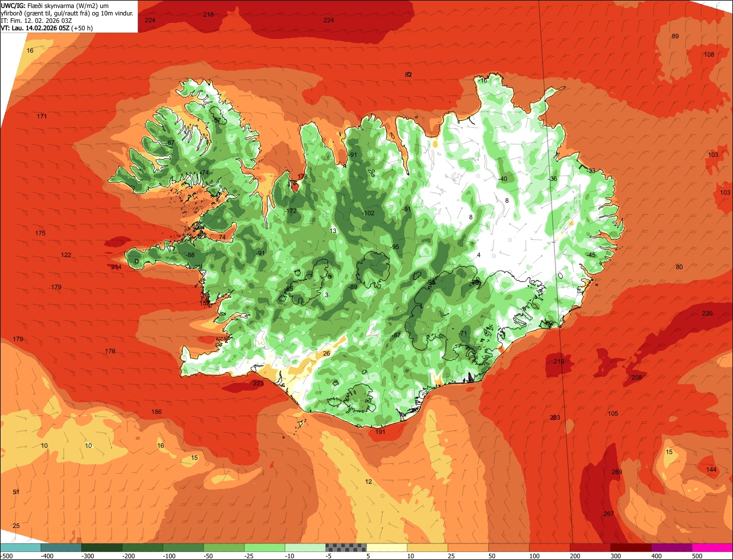This screenshot has height=560, width=733.
Task: Click the map value "51"
Action: click(16, 492)
